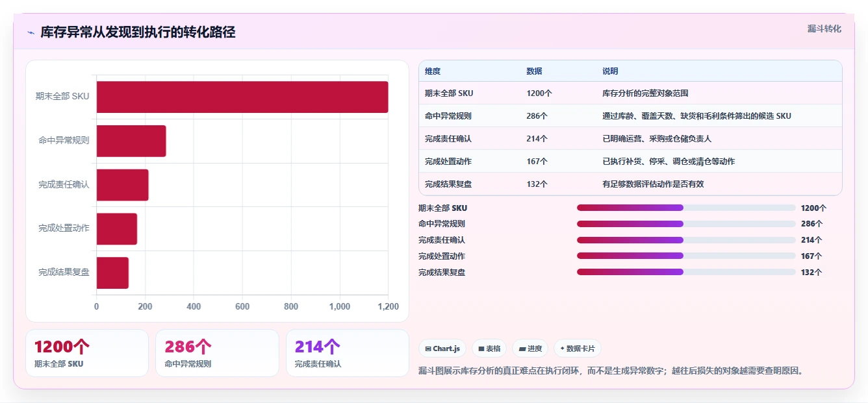The image size is (868, 403).
Task: Click the 完成结果复盘 chart bar
Action: [x=113, y=273]
